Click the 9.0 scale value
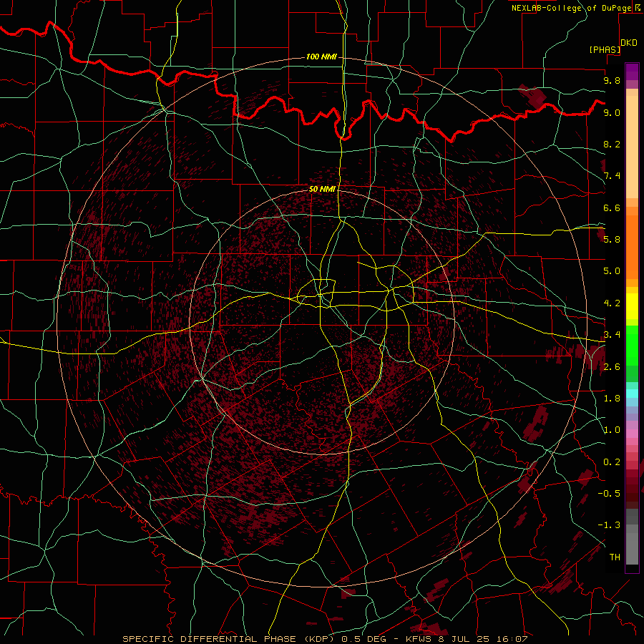Viewport: 644px width, 644px height. 612,112
